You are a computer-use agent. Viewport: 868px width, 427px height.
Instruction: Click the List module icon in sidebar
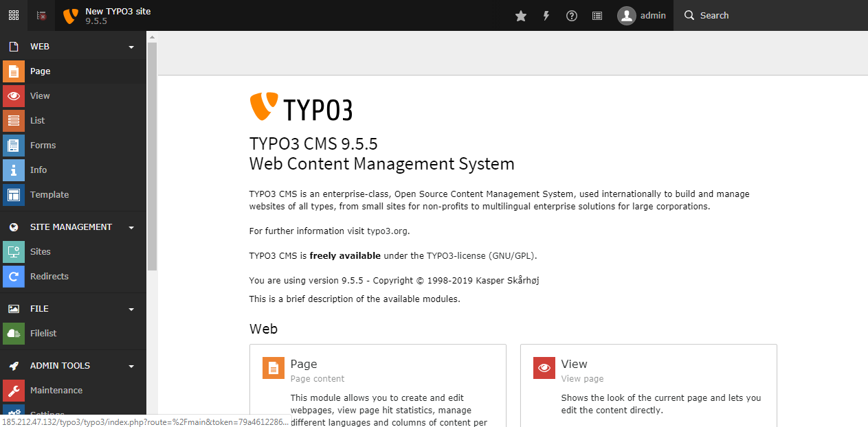click(x=14, y=121)
